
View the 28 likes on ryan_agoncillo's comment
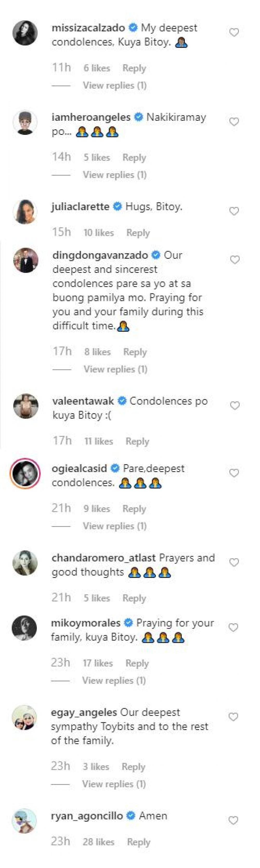click(x=98, y=842)
